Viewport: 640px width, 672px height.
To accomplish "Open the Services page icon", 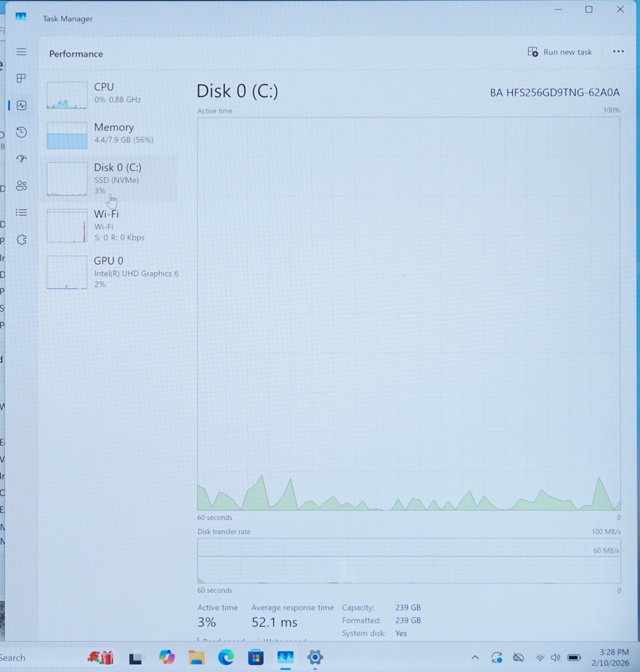I will [x=21, y=240].
